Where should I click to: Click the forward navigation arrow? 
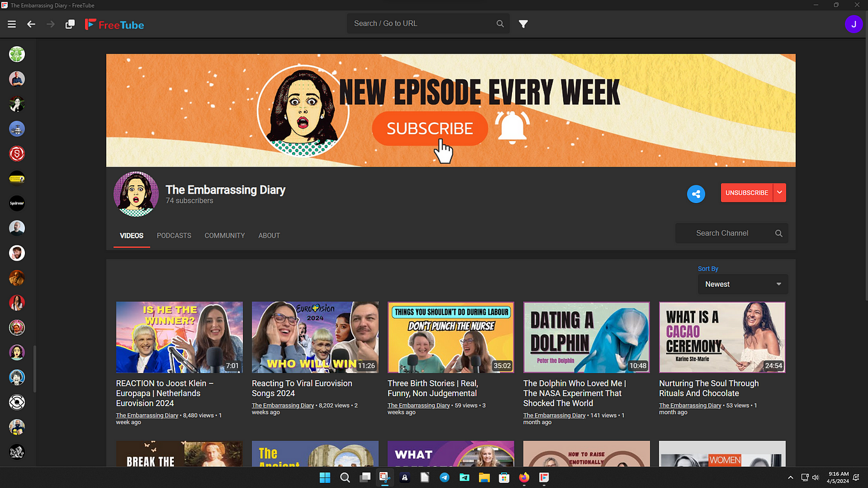(50, 24)
